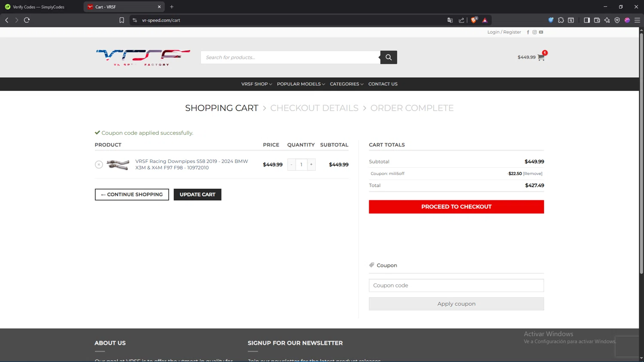The height and width of the screenshot is (362, 644).
Task: Open the translate page icon
Action: point(450,20)
